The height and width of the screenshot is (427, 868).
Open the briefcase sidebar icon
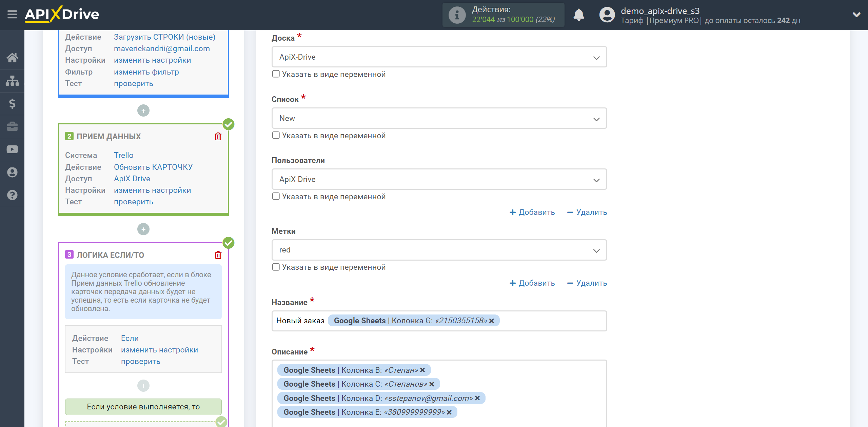point(12,126)
